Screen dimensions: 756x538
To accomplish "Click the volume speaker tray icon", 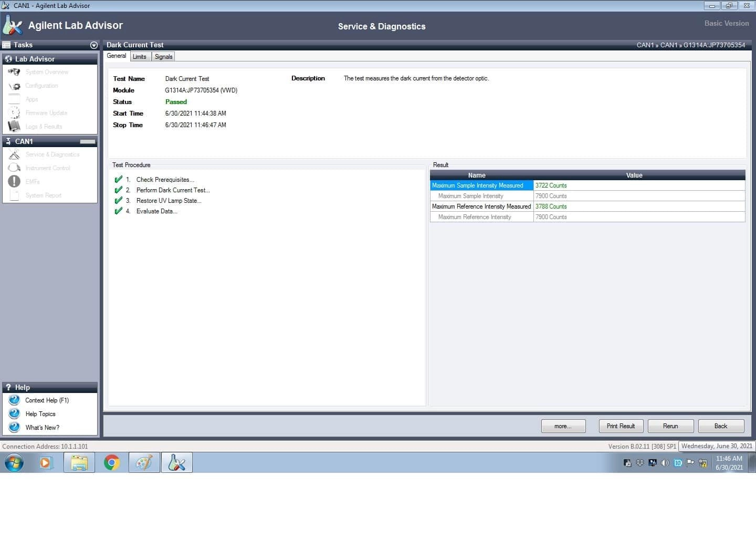I will tap(665, 463).
